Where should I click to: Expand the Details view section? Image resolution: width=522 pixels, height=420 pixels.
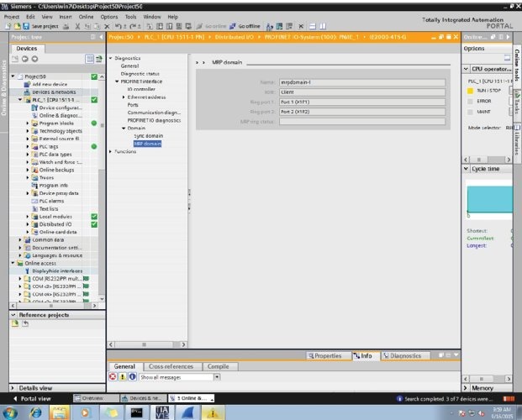point(13,388)
